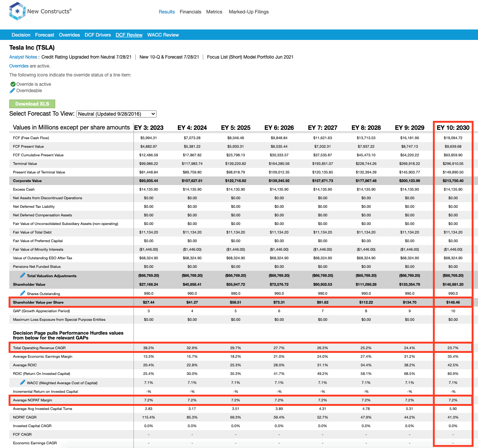The width and height of the screenshot is (478, 448).
Task: Follow the Overrides link above the legend
Action: coord(19,66)
